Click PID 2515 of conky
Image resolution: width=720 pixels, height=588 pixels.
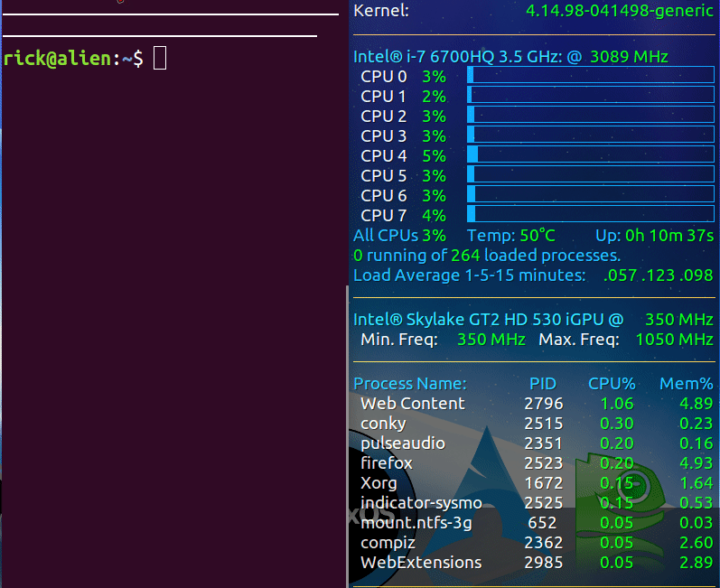544,424
